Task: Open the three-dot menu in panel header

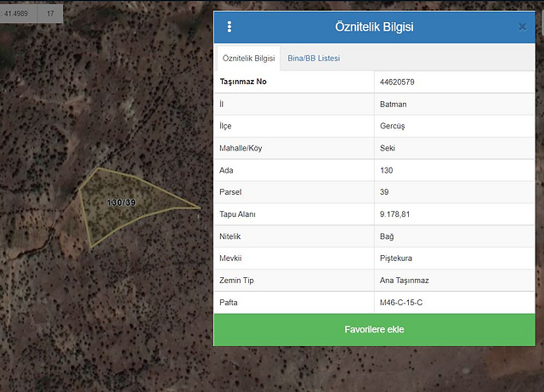Action: 229,26
